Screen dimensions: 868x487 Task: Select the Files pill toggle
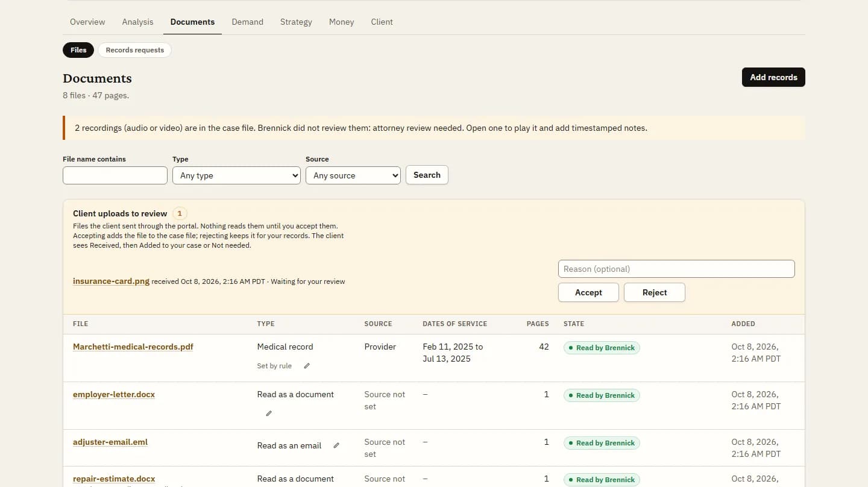coord(78,50)
